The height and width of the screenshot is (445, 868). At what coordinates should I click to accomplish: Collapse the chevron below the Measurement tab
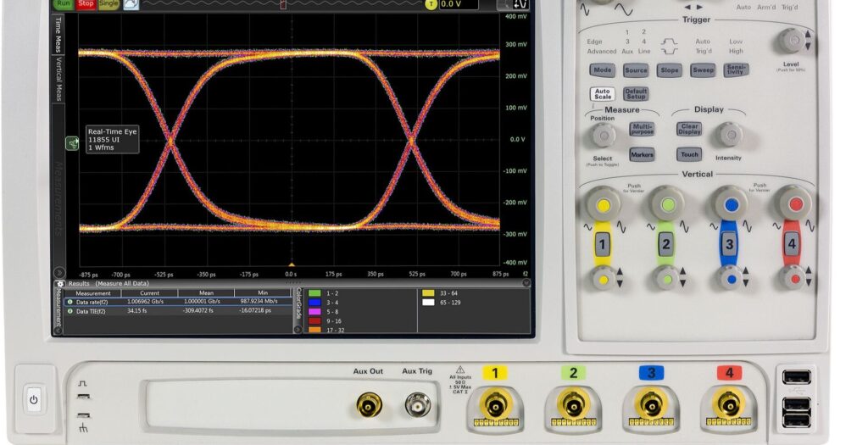click(58, 330)
